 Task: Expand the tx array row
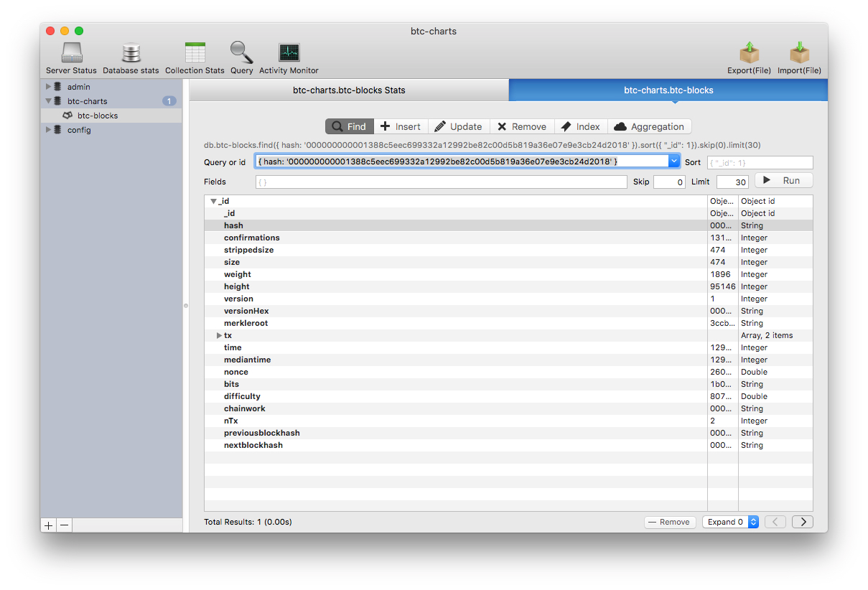coord(219,335)
